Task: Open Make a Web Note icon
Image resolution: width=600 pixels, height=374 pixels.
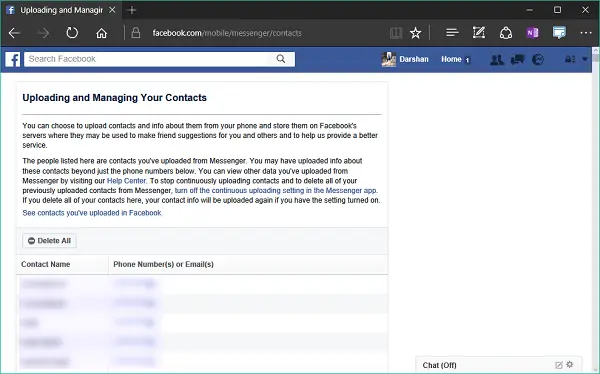Action: point(479,33)
